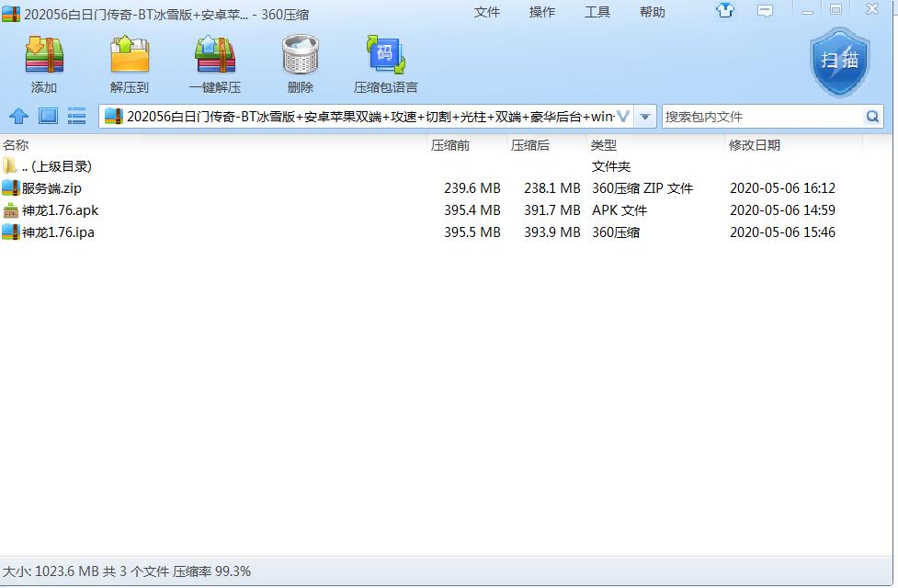Sort by the 压缩后 column header

click(530, 145)
